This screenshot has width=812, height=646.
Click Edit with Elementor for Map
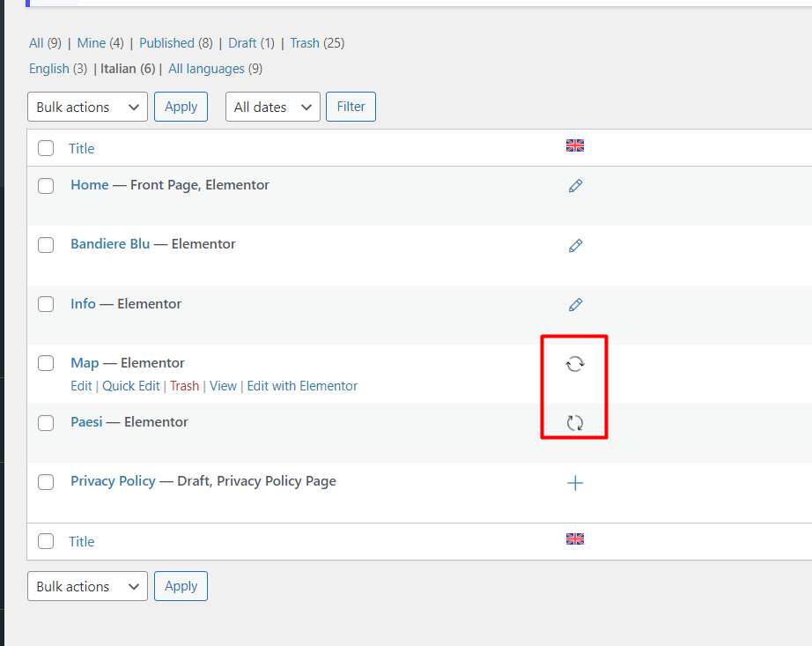pyautogui.click(x=302, y=386)
